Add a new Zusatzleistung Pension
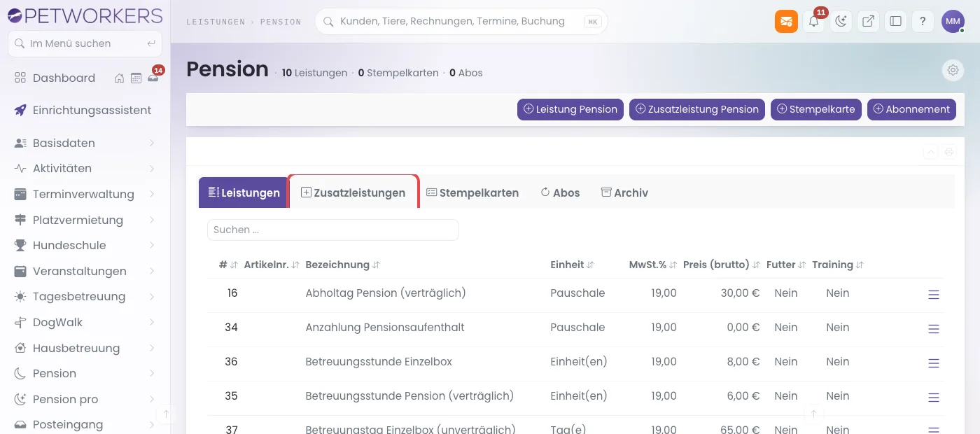The image size is (980, 434). (697, 109)
